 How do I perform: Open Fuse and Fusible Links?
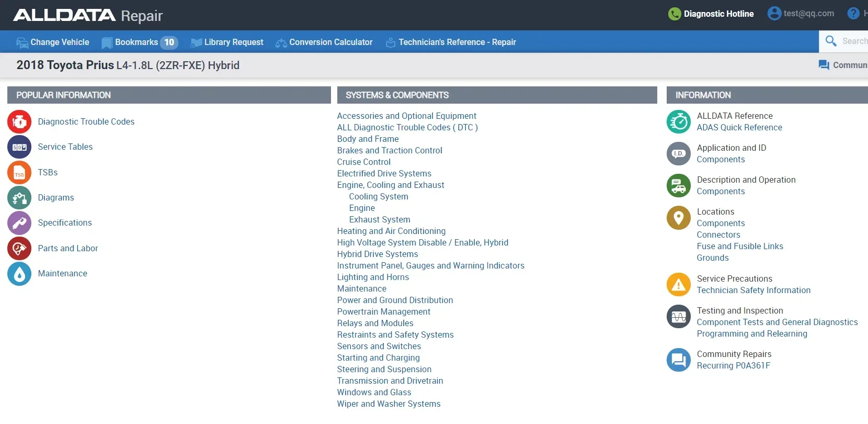pyautogui.click(x=740, y=247)
